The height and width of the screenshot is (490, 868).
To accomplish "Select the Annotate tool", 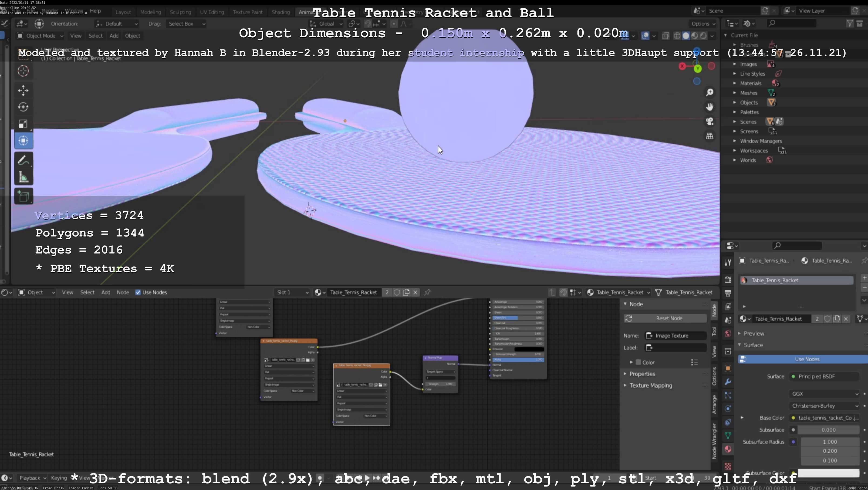I will coord(23,160).
